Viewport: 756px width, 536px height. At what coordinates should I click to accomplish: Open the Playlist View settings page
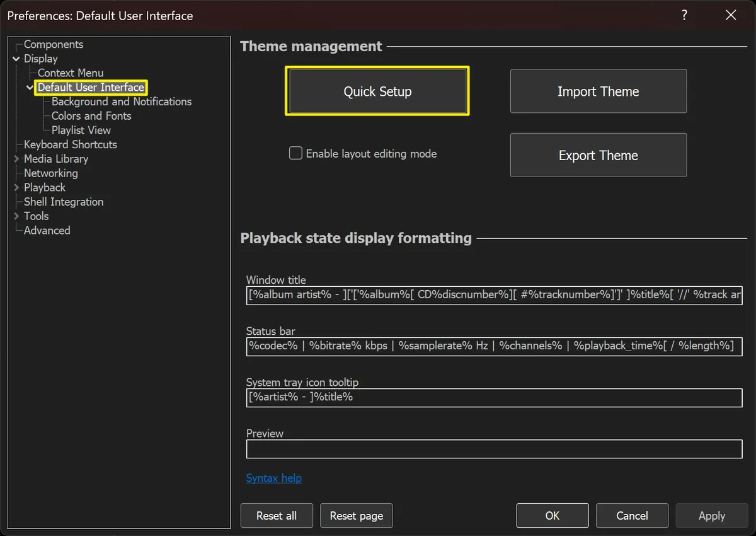point(81,131)
